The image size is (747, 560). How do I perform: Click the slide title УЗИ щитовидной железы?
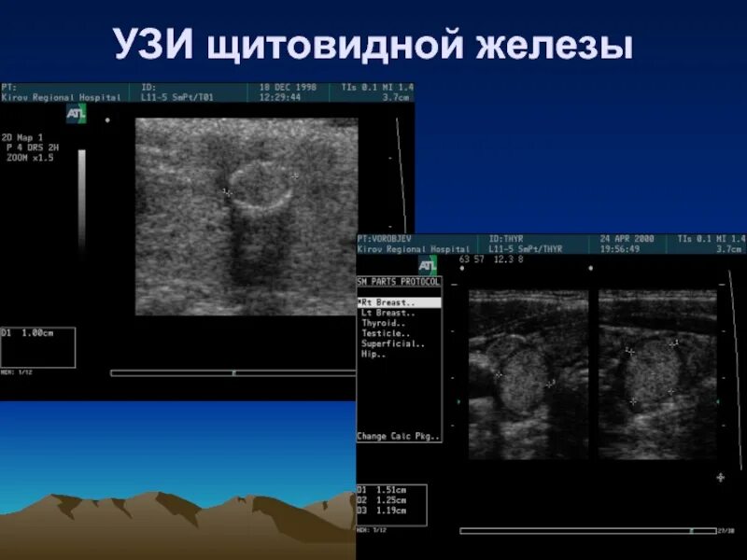click(x=373, y=44)
